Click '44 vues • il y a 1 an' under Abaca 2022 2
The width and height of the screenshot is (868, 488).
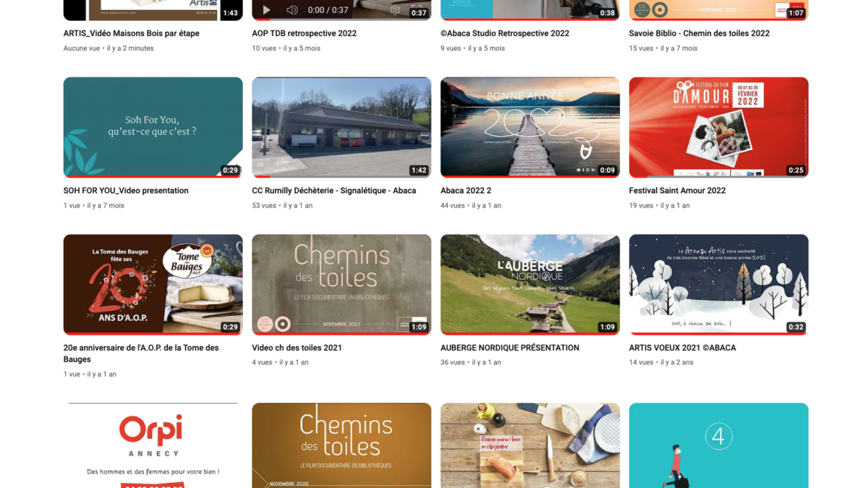[x=471, y=205]
